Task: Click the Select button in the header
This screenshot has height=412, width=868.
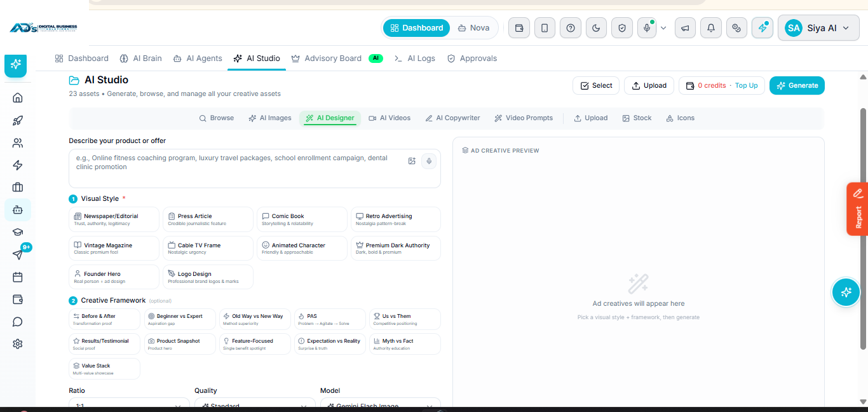Action: click(x=596, y=85)
